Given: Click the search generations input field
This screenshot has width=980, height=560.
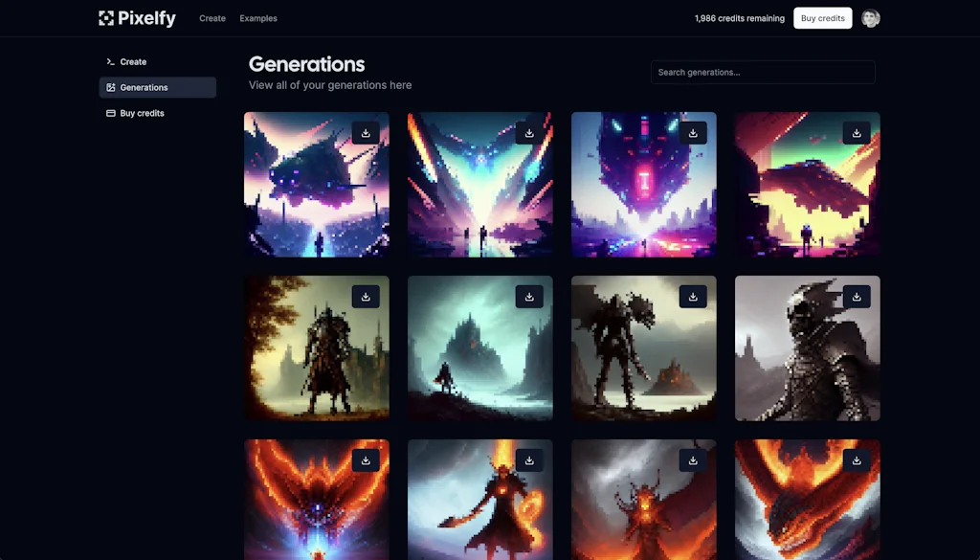Looking at the screenshot, I should [763, 72].
